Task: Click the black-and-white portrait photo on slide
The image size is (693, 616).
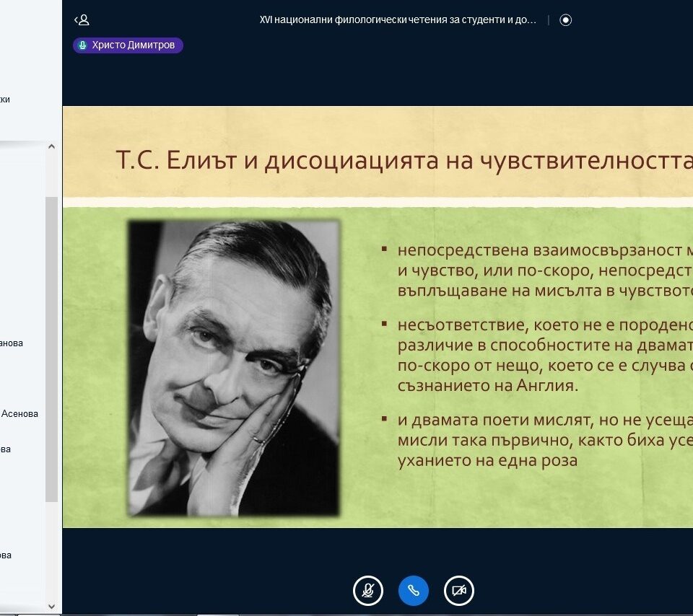Action: click(x=234, y=368)
